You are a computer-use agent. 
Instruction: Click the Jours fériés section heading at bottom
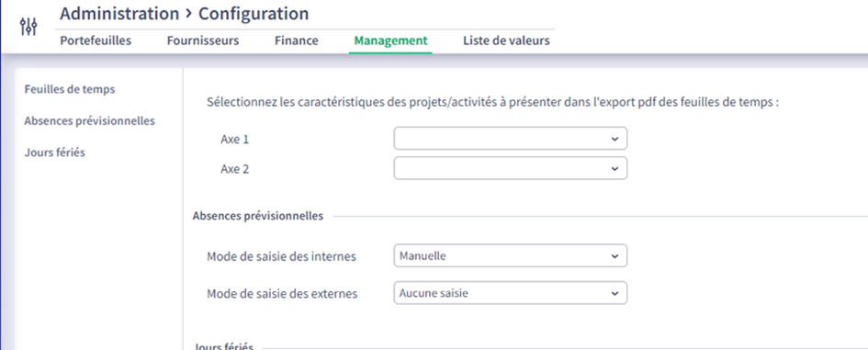click(223, 346)
